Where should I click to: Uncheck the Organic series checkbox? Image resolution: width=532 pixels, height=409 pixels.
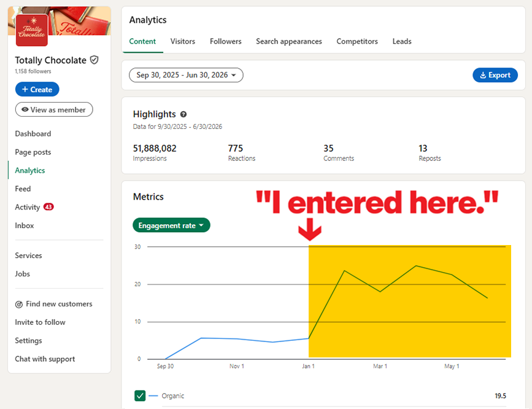click(140, 395)
